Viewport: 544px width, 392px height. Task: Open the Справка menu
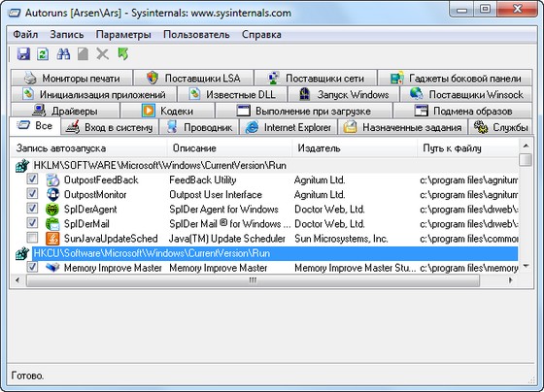tap(261, 35)
